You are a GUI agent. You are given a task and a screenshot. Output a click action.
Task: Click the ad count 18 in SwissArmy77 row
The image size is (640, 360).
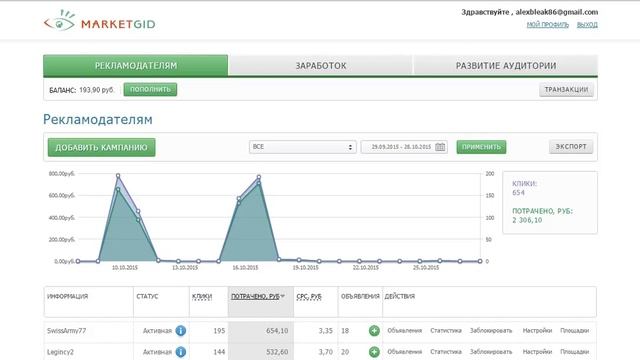click(345, 331)
